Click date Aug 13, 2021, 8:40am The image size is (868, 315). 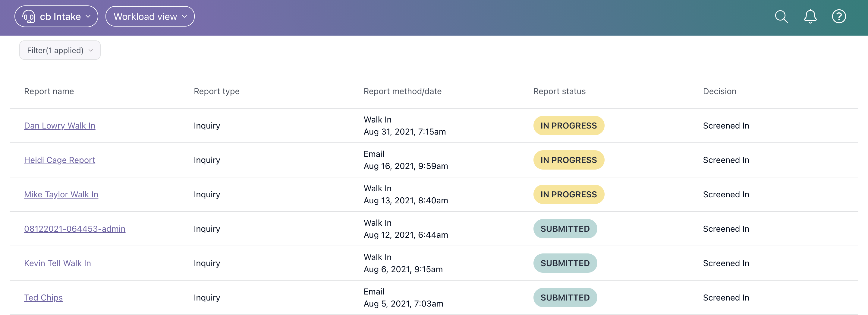[406, 200]
